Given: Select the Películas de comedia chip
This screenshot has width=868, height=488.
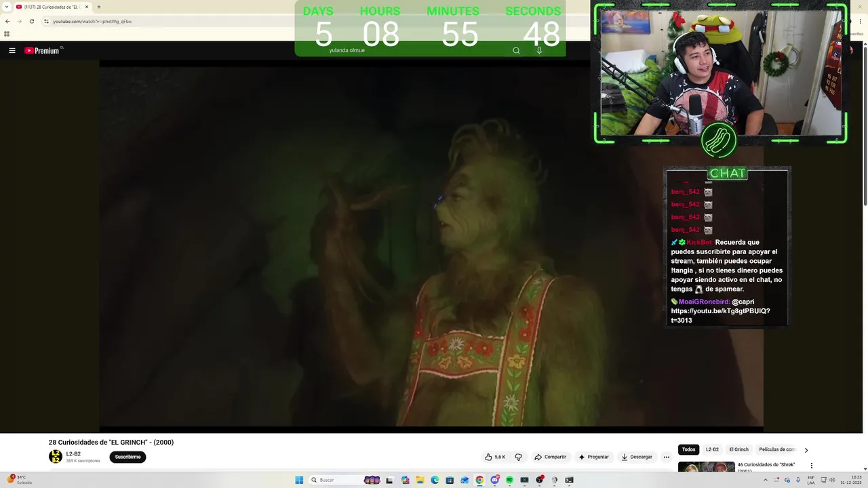Looking at the screenshot, I should coord(776,449).
